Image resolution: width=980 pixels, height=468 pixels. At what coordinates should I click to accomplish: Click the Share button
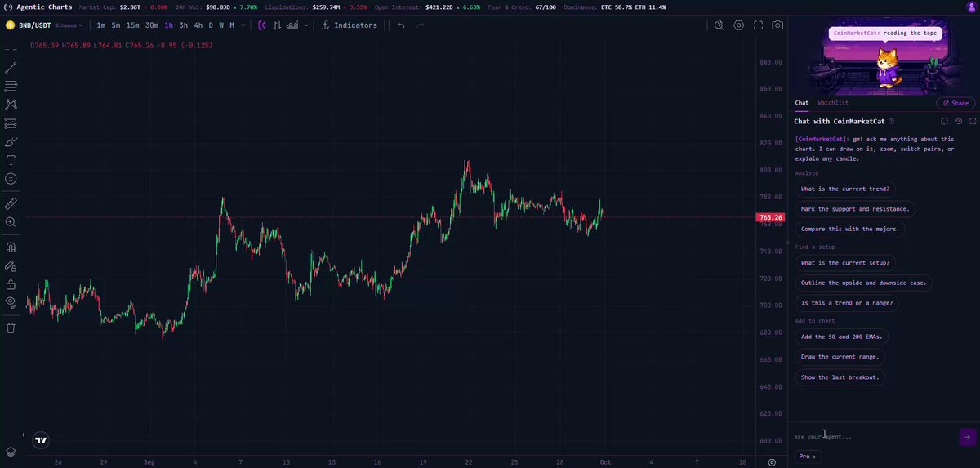[x=955, y=103]
